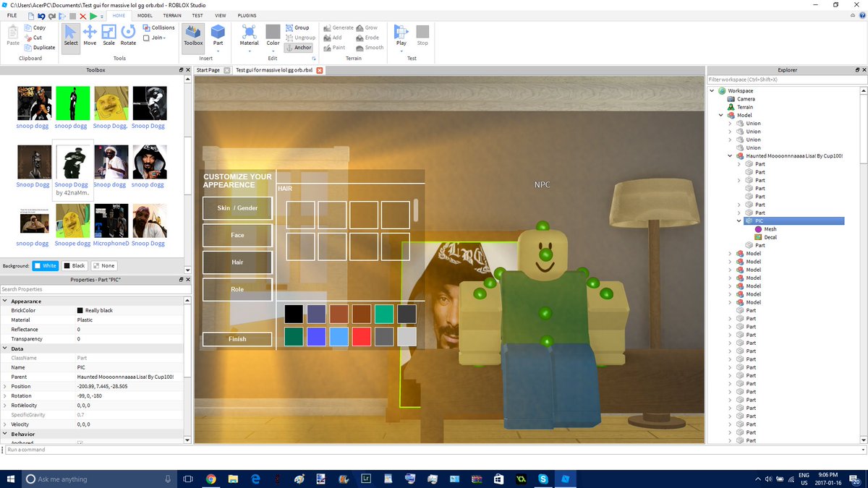Select Decal in Explorer tree
Screen dimensions: 868x488
(x=770, y=237)
